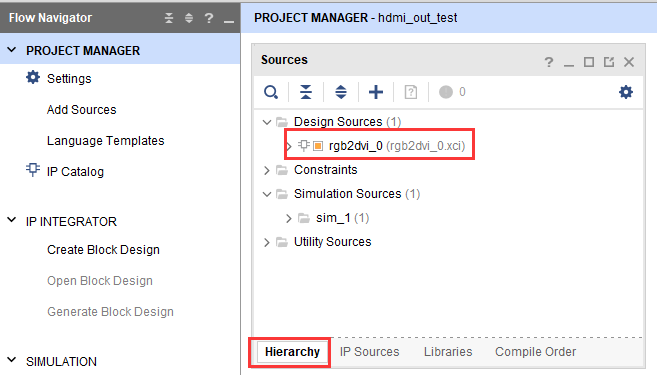Viewport: 657px width, 375px height.
Task: Collapse the IP INTEGRATOR section
Action: click(12, 220)
